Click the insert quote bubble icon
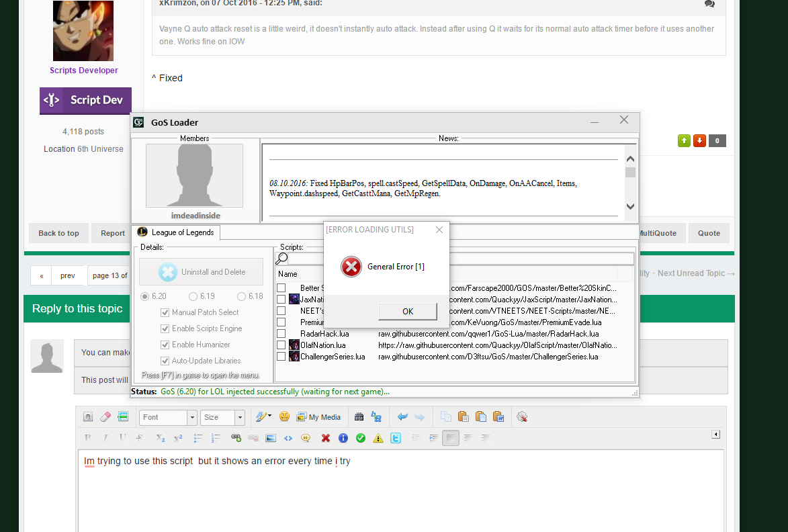 pyautogui.click(x=306, y=438)
